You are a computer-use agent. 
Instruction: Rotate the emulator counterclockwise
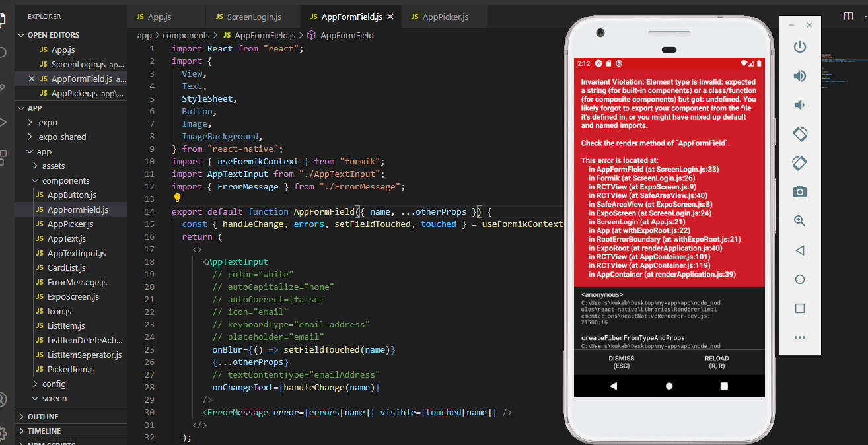point(799,134)
